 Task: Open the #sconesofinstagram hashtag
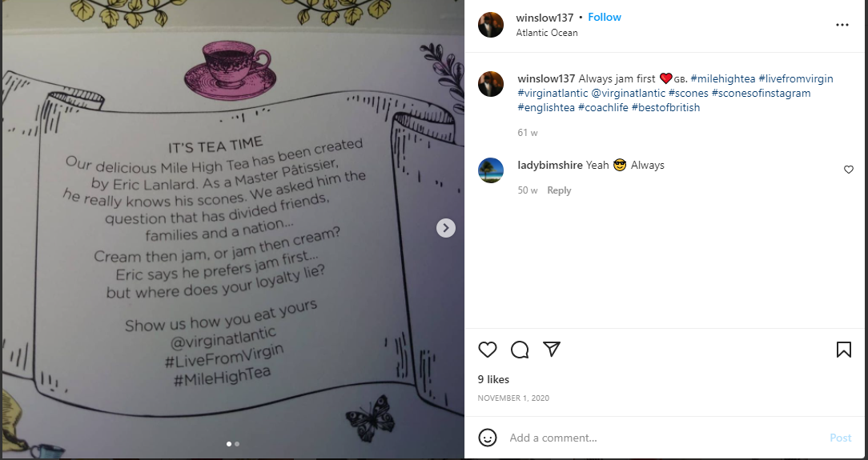(x=762, y=93)
